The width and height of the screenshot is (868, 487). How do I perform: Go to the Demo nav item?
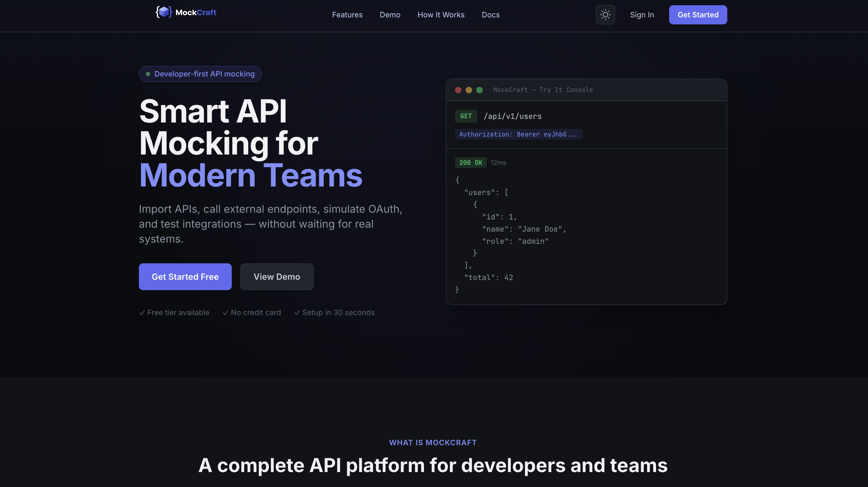click(x=390, y=15)
